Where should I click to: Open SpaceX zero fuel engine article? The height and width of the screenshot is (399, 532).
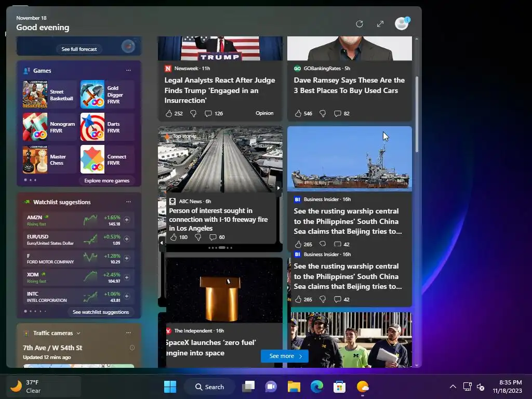pyautogui.click(x=211, y=348)
